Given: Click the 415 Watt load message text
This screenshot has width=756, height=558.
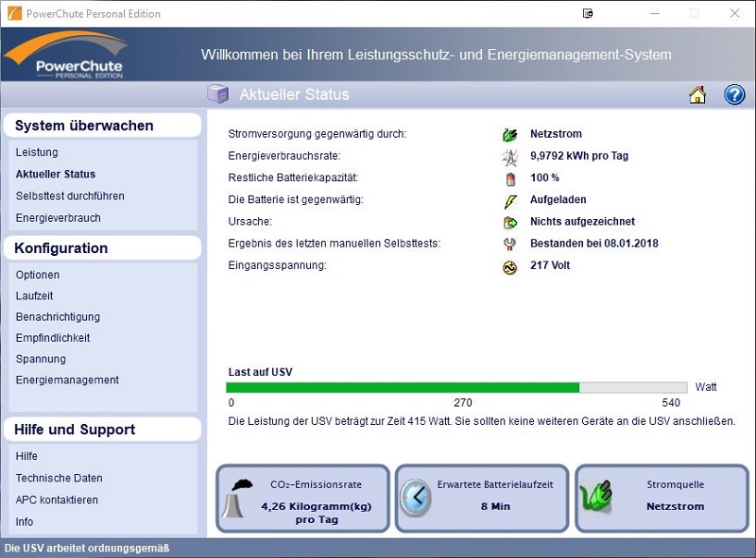Looking at the screenshot, I should point(482,421).
